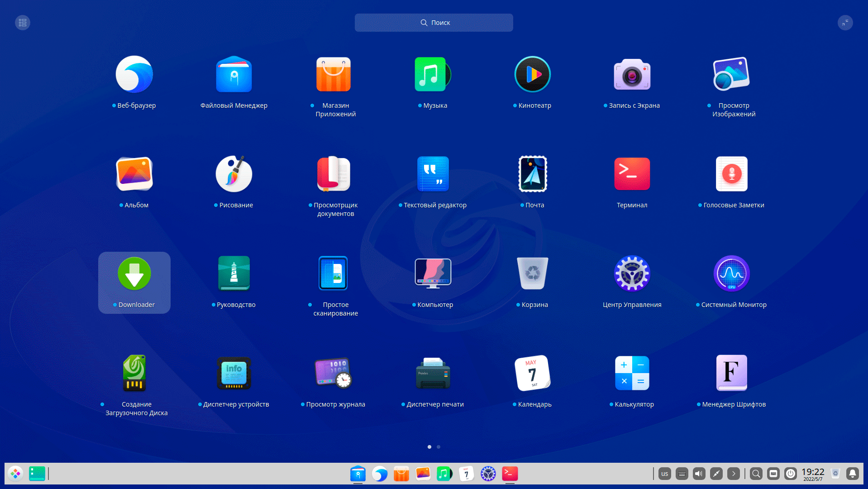This screenshot has width=868, height=489.
Task: Launch the Калькулятор app
Action: [632, 374]
